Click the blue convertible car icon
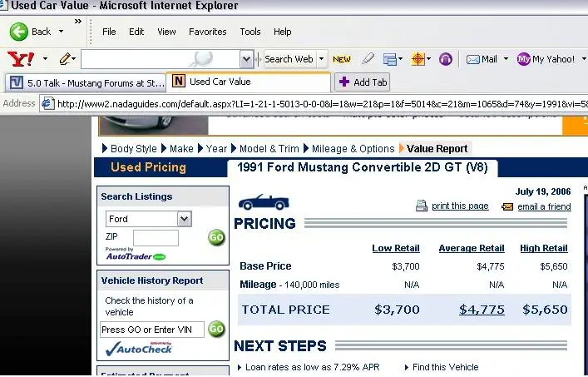This screenshot has width=588, height=377. point(264,202)
